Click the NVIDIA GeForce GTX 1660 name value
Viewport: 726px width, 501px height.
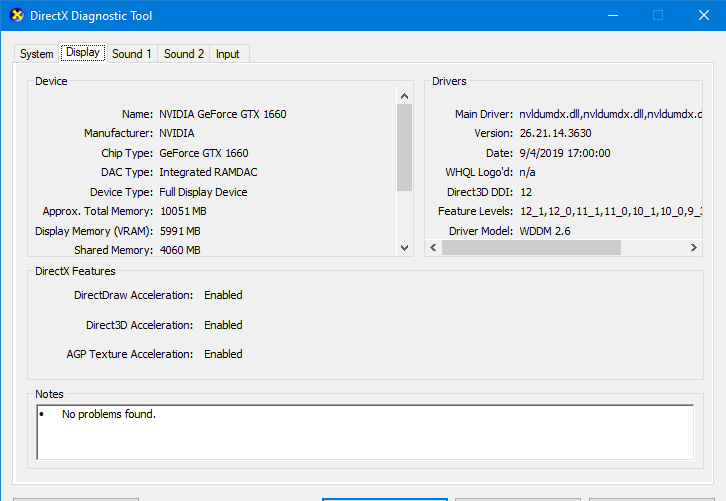tap(222, 114)
